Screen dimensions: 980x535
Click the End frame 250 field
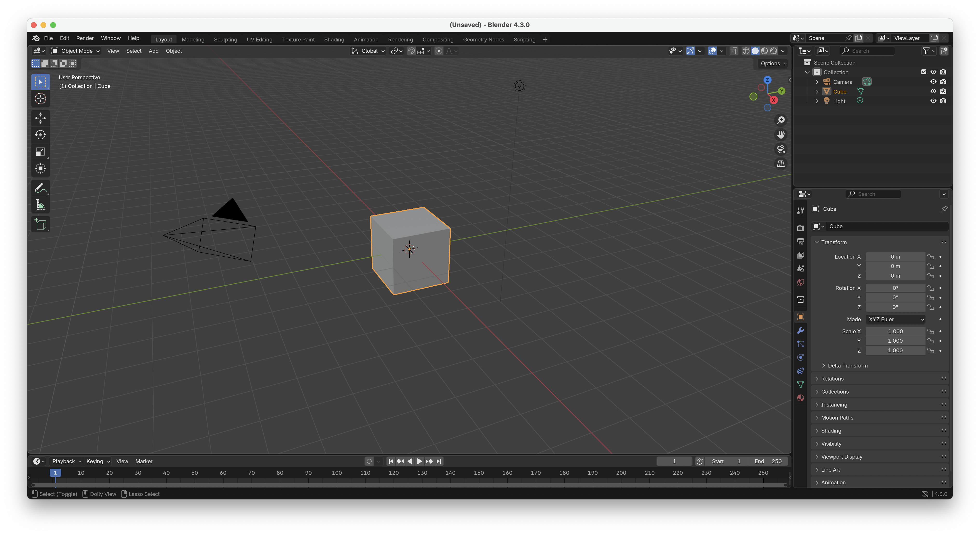768,461
